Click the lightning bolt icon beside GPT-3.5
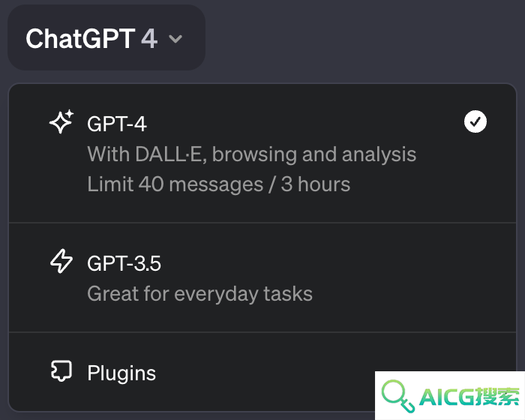Image resolution: width=525 pixels, height=420 pixels. [61, 261]
